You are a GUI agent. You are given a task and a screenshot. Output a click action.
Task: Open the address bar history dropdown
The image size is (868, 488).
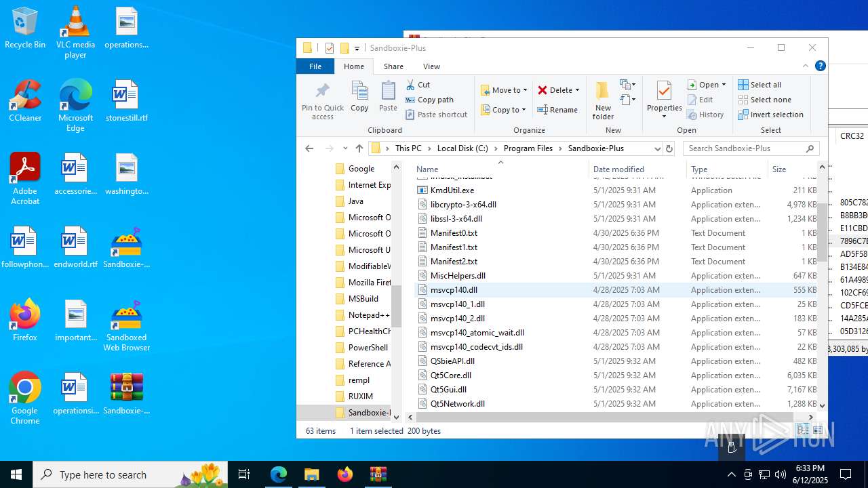pyautogui.click(x=656, y=148)
